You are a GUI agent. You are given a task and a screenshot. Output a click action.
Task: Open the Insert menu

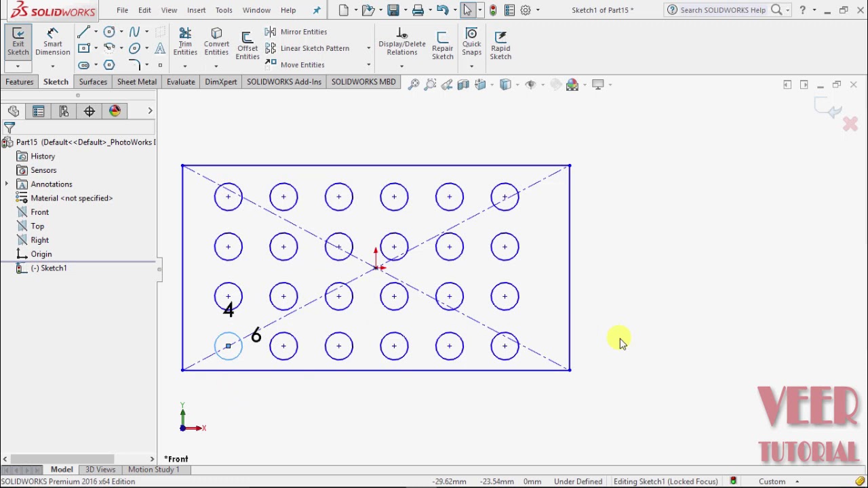pos(197,10)
